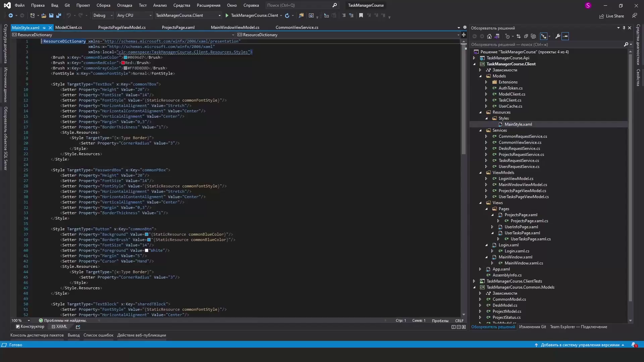Click the Open File folder icon
Viewport: 644px width, 362px height.
tap(44, 15)
